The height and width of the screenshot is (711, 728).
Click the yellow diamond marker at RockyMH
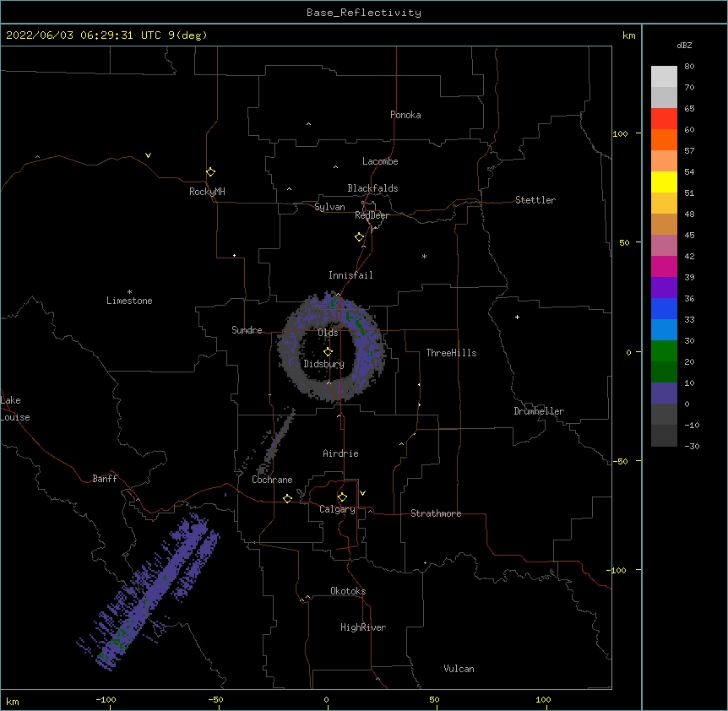211,172
